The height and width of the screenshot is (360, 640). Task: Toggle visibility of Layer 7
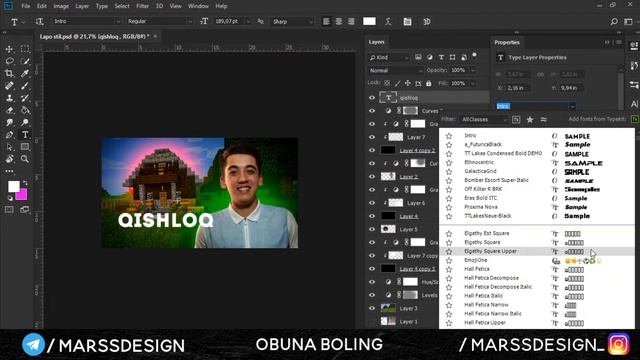tap(372, 137)
